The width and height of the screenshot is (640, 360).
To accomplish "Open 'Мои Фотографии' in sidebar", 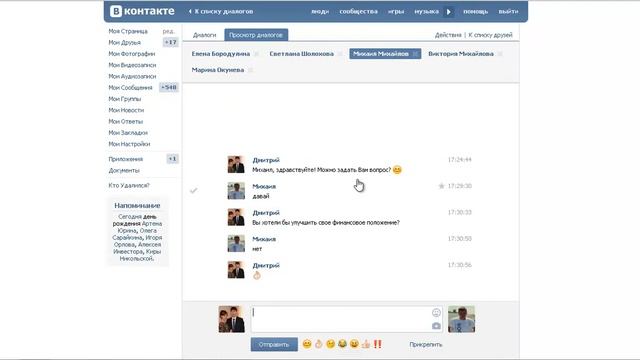I will tap(132, 54).
